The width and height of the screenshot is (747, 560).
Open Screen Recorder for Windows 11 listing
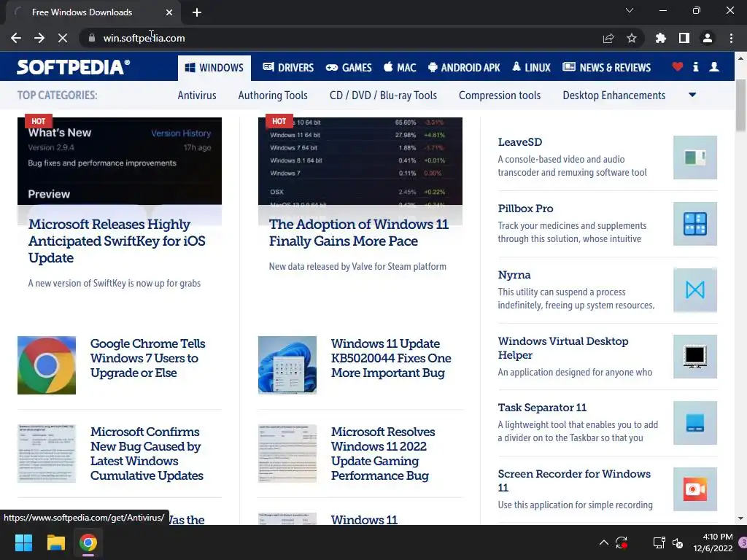(574, 481)
